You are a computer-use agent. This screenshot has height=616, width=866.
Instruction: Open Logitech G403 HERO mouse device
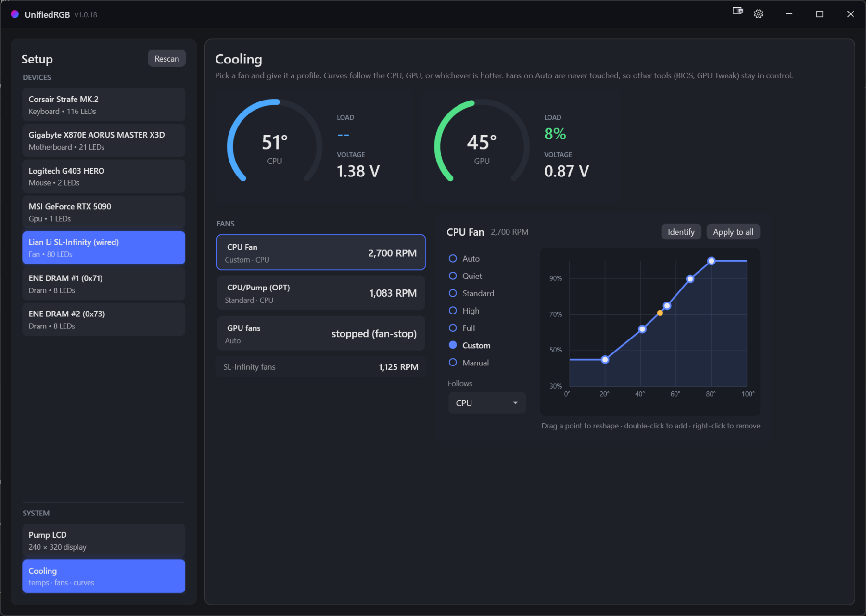click(x=103, y=176)
